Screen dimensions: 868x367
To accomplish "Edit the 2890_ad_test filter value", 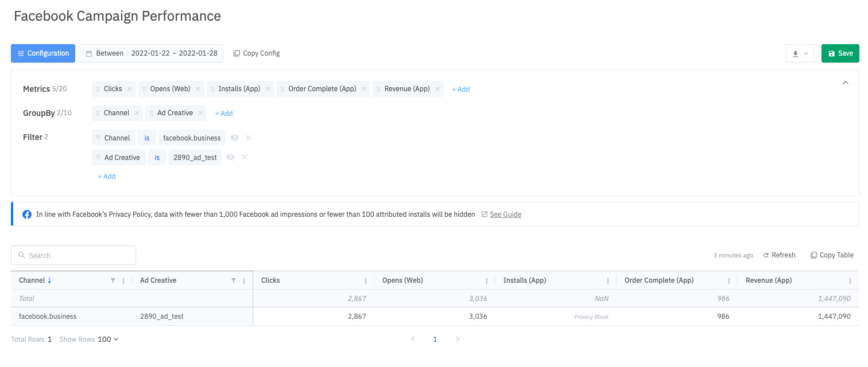I will [195, 158].
